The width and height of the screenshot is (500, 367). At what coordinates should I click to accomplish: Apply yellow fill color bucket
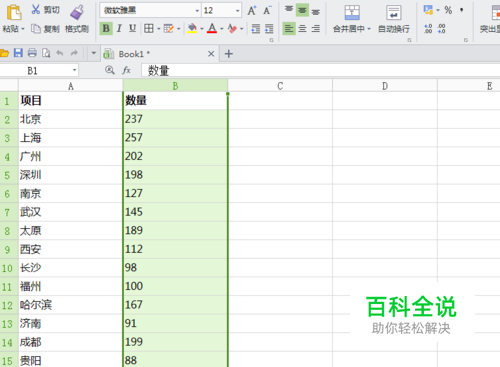coord(192,29)
